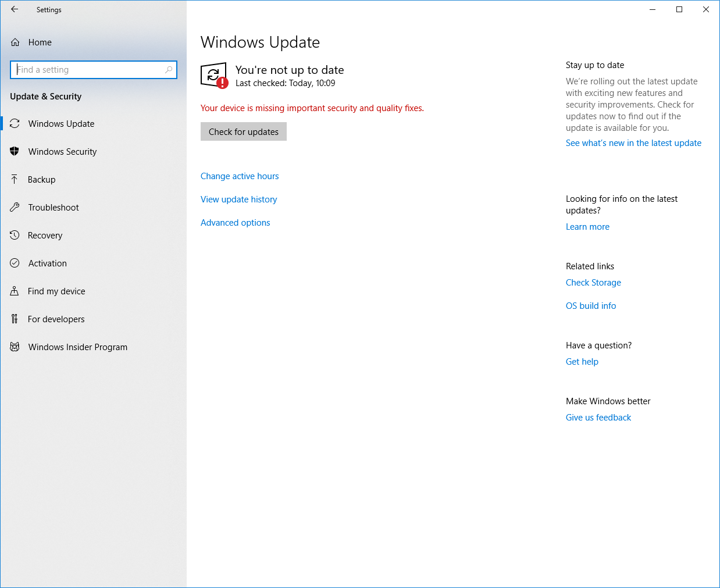Click the Windows Update sync icon in sidebar
The image size is (720, 588).
pos(15,123)
